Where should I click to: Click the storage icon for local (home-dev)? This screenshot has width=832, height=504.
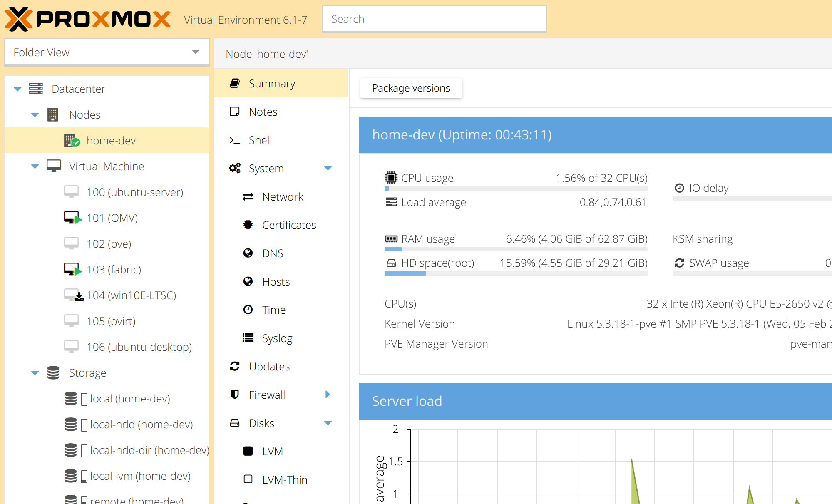coord(71,398)
